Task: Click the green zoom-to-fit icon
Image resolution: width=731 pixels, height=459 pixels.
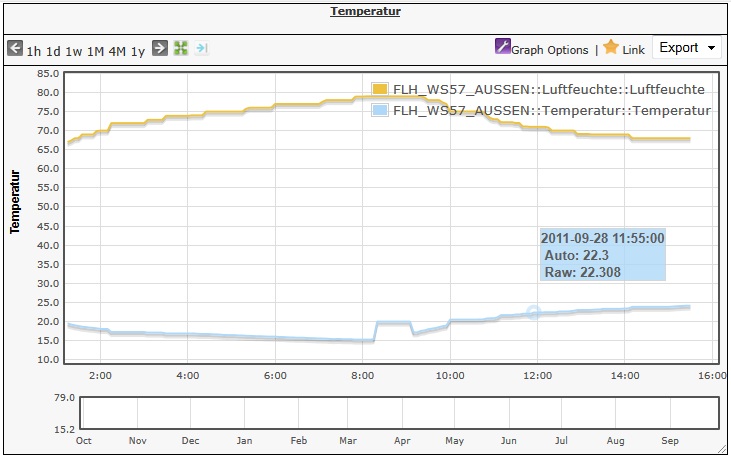Action: [x=181, y=48]
